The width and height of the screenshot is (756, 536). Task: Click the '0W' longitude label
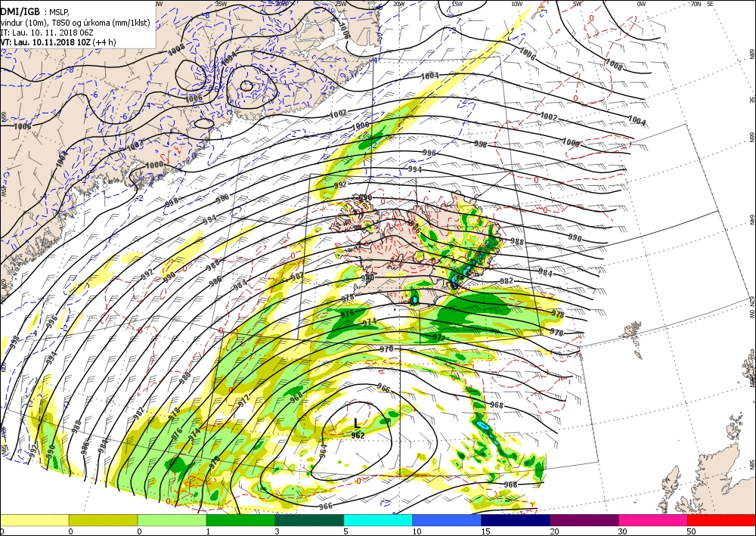(641, 3)
